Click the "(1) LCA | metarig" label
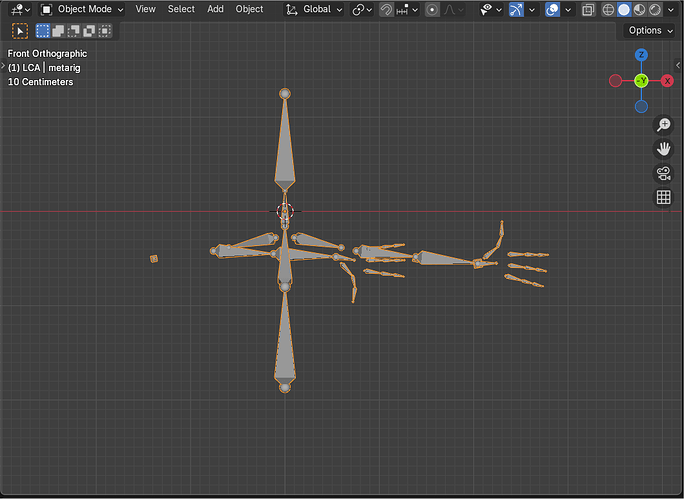 click(x=44, y=68)
